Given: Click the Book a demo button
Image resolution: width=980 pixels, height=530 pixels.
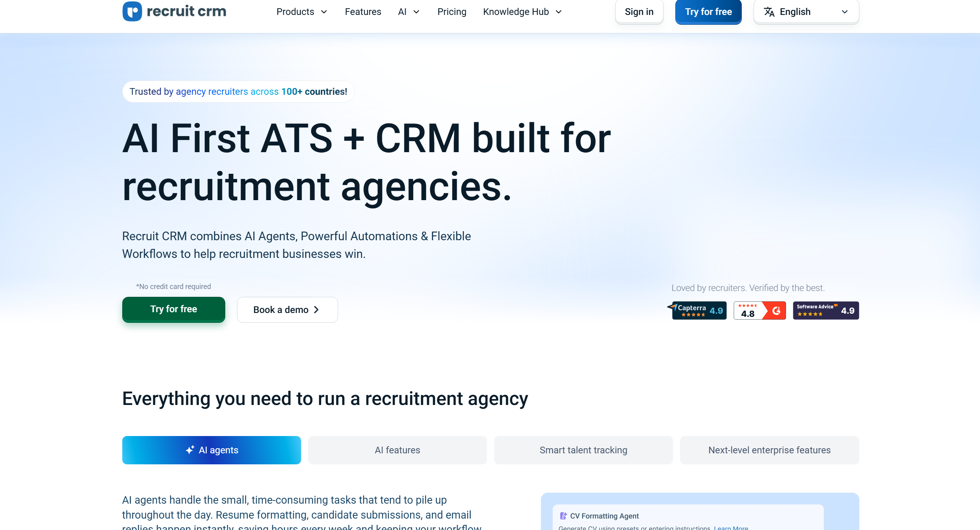Looking at the screenshot, I should 287,310.
